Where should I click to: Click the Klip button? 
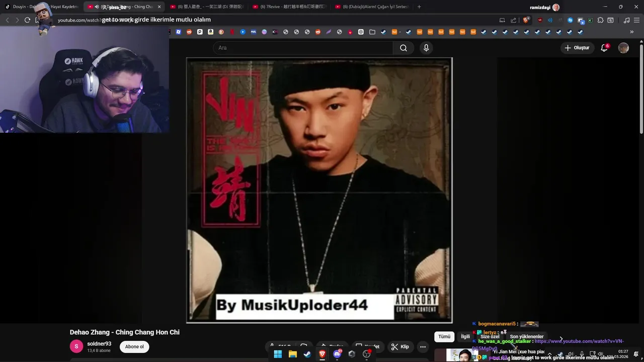pos(400,346)
